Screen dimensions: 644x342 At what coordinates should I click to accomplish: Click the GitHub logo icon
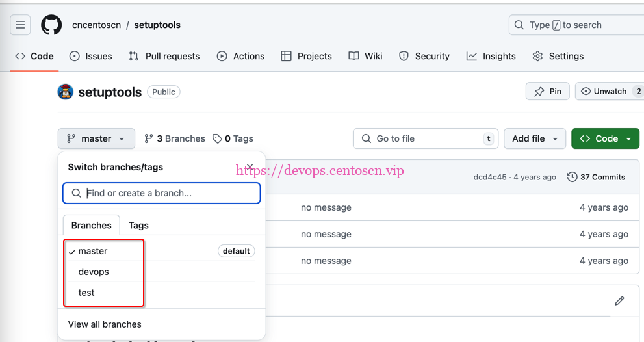pos(51,25)
